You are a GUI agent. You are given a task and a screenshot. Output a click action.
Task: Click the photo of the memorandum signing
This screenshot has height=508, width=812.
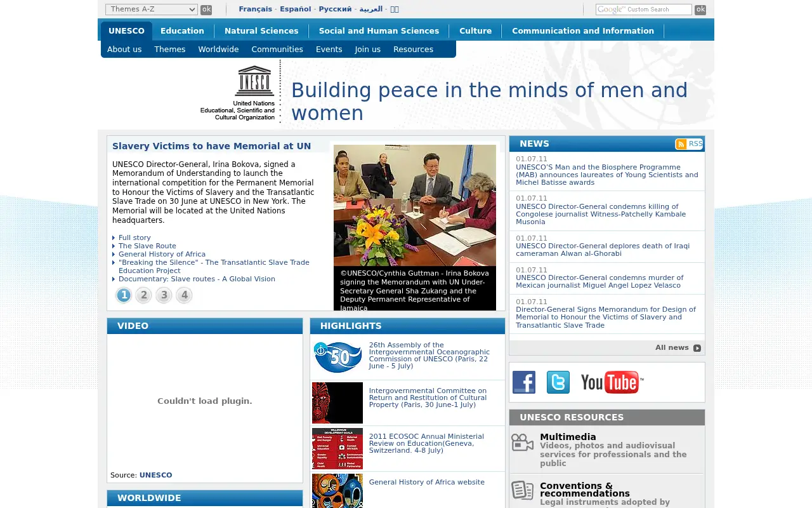click(415, 205)
